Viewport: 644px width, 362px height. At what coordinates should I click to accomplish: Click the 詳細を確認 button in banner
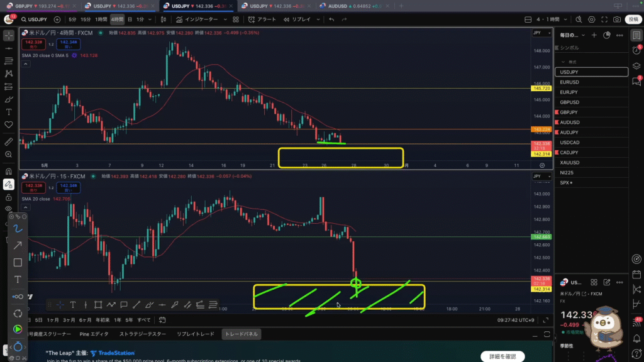(x=502, y=356)
